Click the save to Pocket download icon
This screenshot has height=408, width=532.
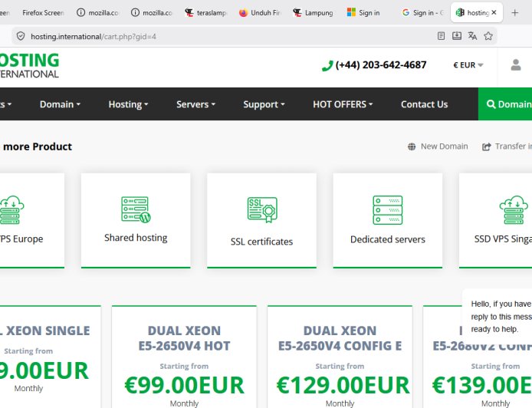point(457,36)
